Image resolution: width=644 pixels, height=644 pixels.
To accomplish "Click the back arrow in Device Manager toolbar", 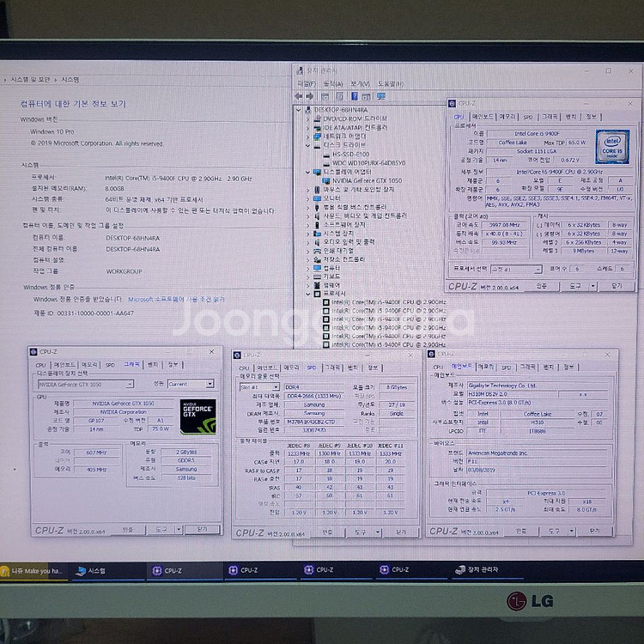I will click(299, 96).
